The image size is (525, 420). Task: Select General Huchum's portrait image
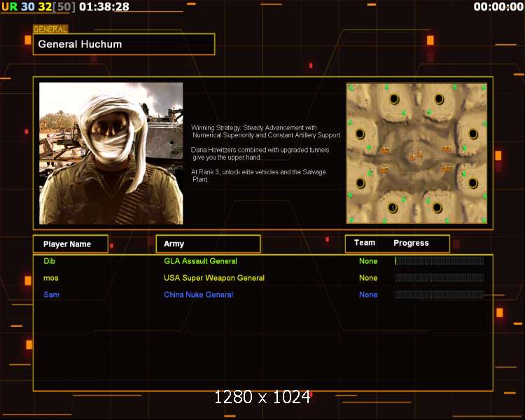(x=111, y=153)
